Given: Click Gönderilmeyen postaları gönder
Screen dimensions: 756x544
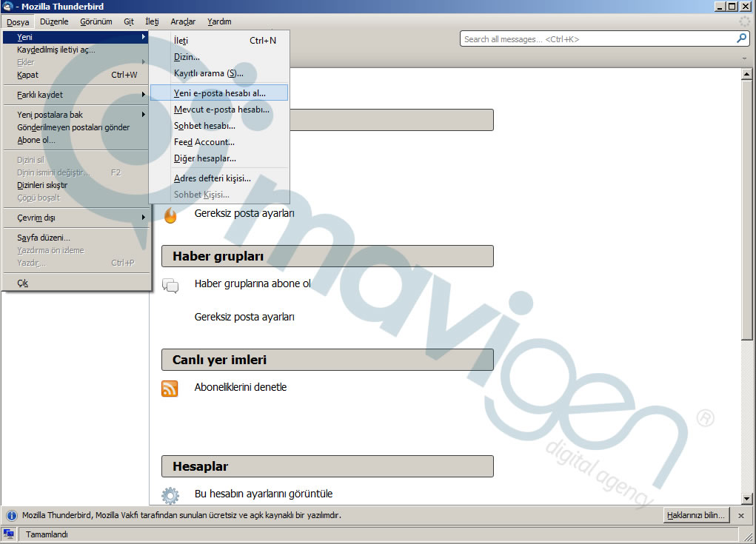Looking at the screenshot, I should [76, 127].
